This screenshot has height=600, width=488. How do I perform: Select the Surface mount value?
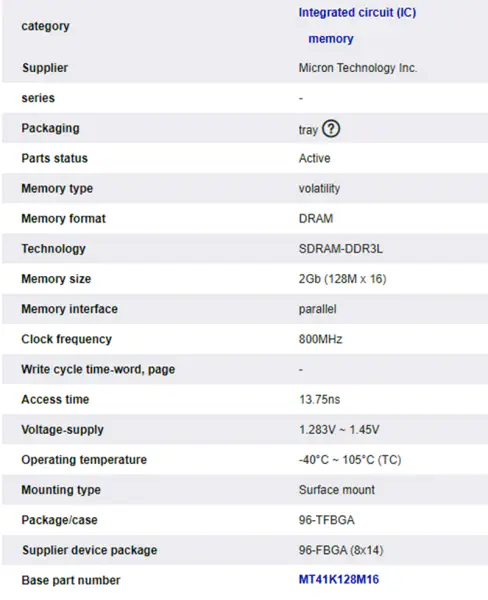coord(337,490)
